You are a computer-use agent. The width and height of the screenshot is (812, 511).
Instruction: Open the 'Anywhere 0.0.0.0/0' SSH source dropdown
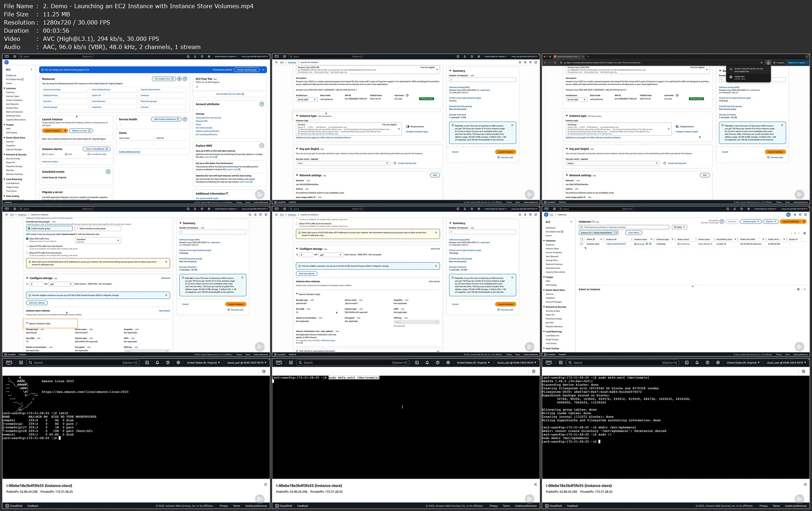pos(98,240)
